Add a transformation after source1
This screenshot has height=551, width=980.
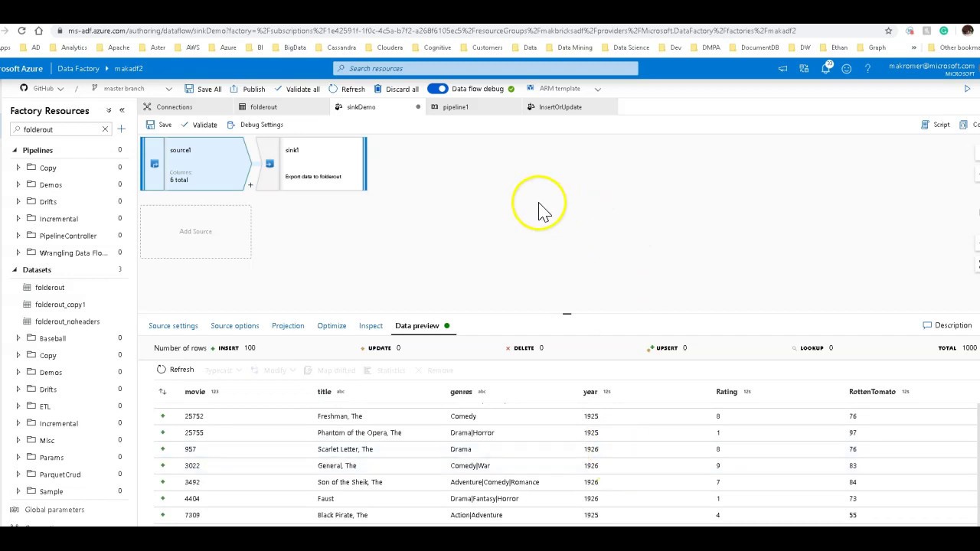[250, 185]
